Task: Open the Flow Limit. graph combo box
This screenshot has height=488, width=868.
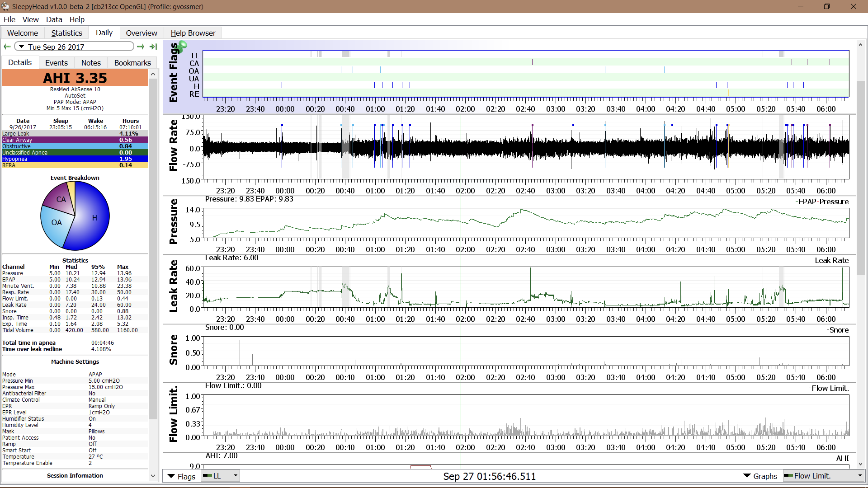Action: tap(823, 476)
